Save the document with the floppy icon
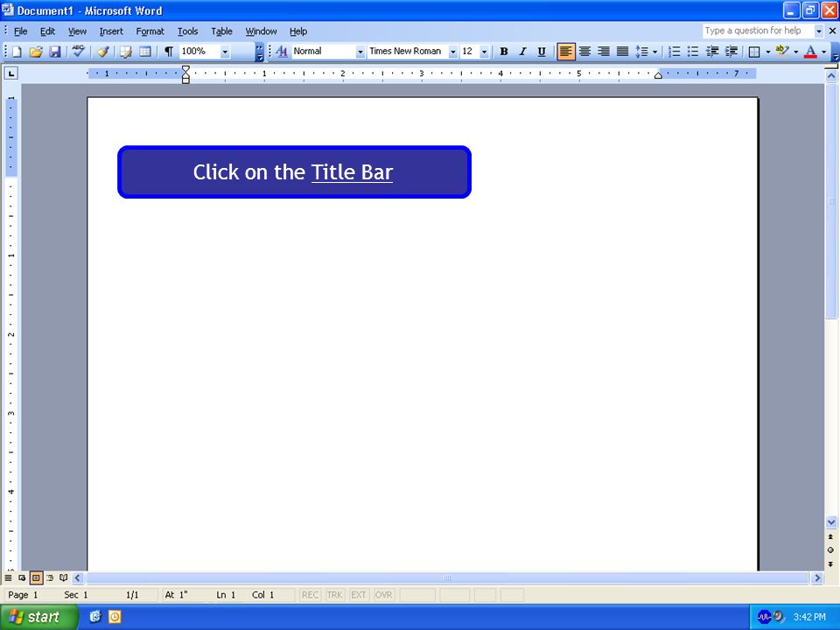This screenshot has height=630, width=840. coord(54,52)
